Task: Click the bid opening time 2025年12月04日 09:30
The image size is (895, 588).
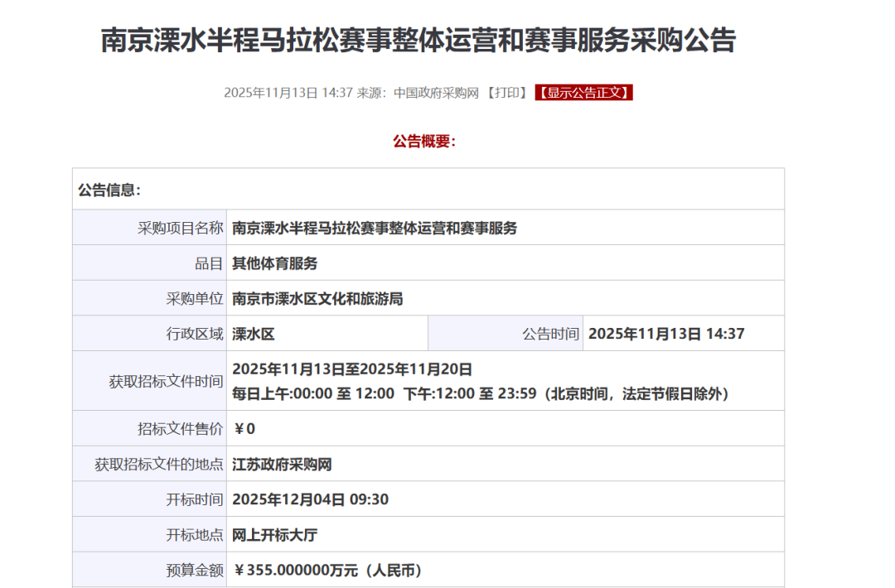Action: pos(310,499)
